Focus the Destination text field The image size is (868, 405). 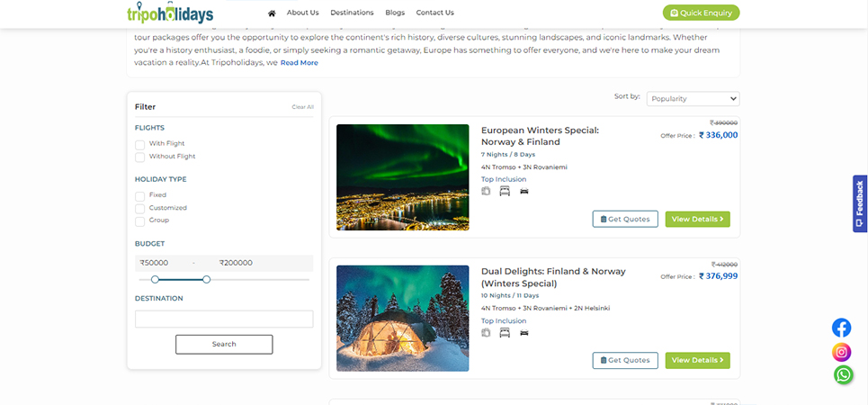coord(224,319)
